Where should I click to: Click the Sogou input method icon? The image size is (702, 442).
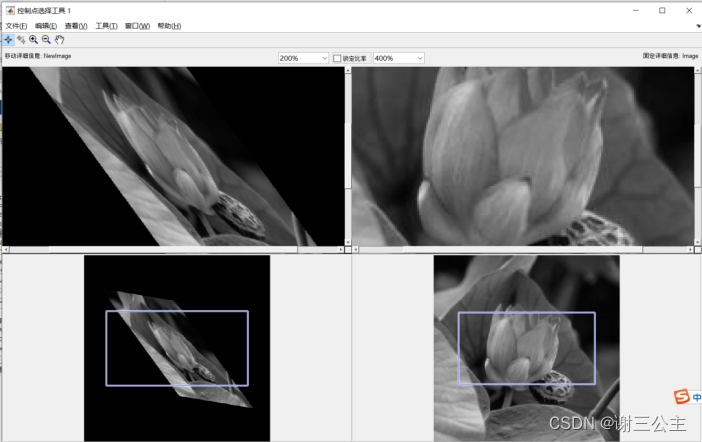(681, 396)
